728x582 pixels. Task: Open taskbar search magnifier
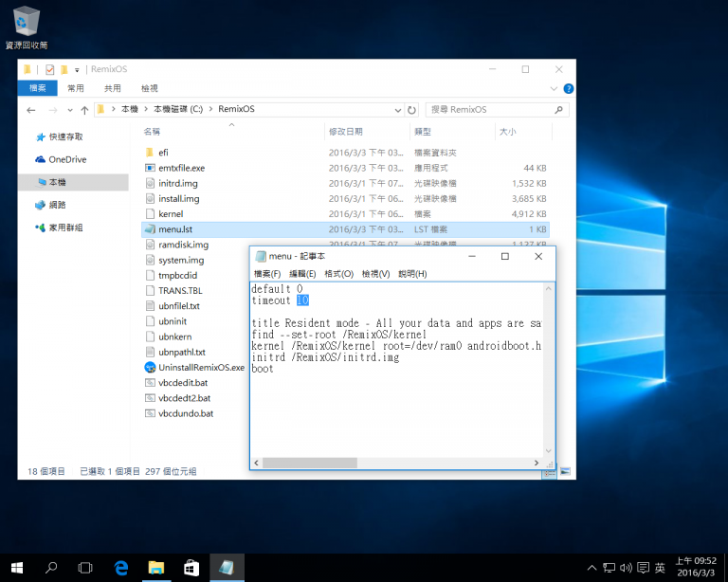coord(51,568)
